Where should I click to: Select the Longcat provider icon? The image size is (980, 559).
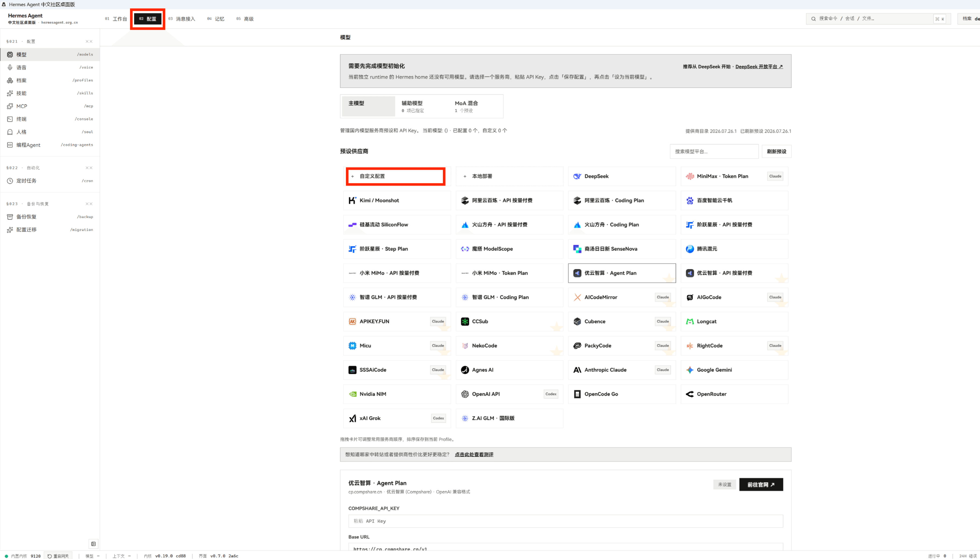[x=690, y=321]
